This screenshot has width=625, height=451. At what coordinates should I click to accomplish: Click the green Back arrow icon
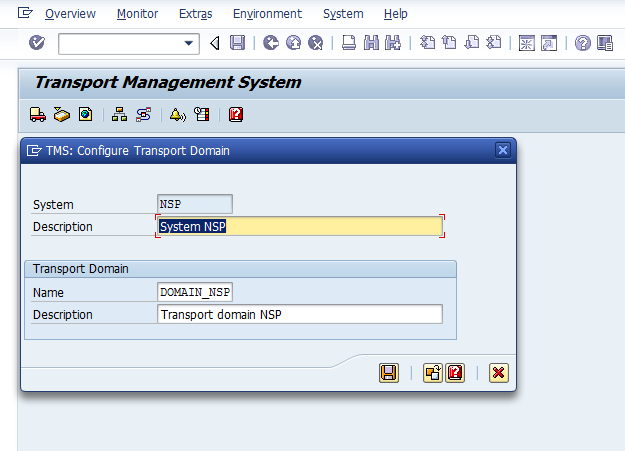[x=271, y=43]
